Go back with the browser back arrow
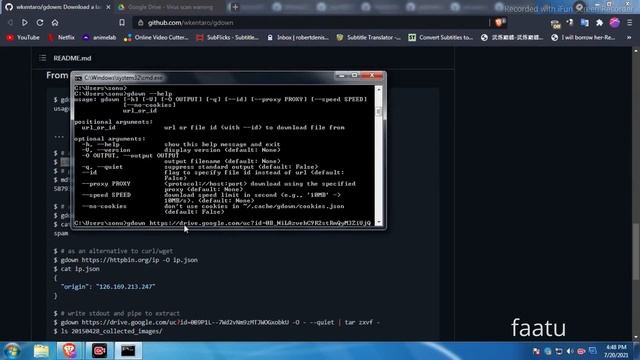 click(x=10, y=23)
